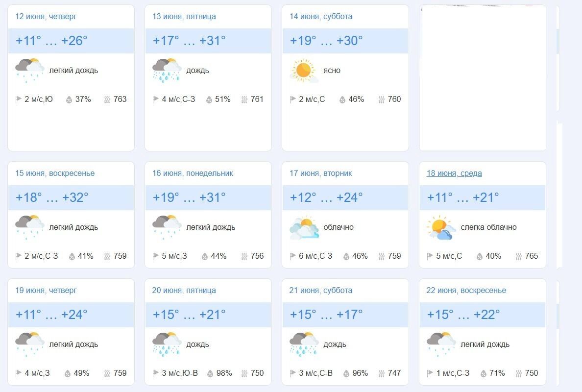Click the light rain icon for 12 июня
582x392 pixels.
point(29,71)
